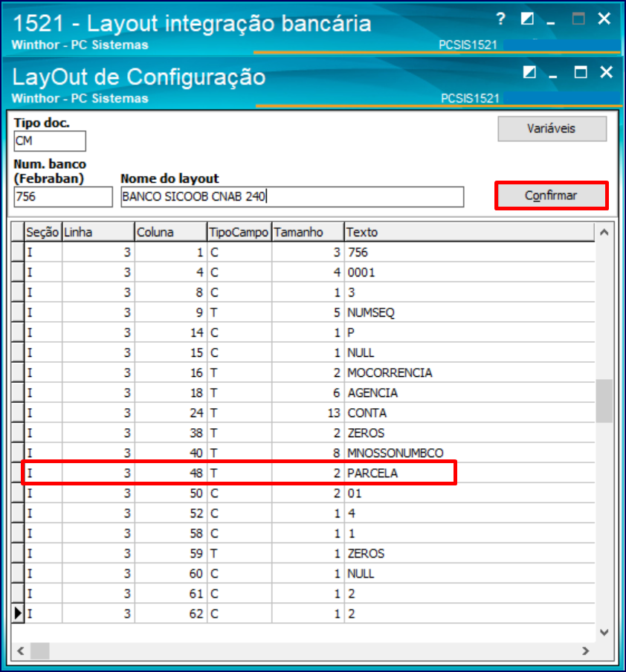626x672 pixels.
Task: Click the row selector for the 756 row
Action: [x=18, y=253]
